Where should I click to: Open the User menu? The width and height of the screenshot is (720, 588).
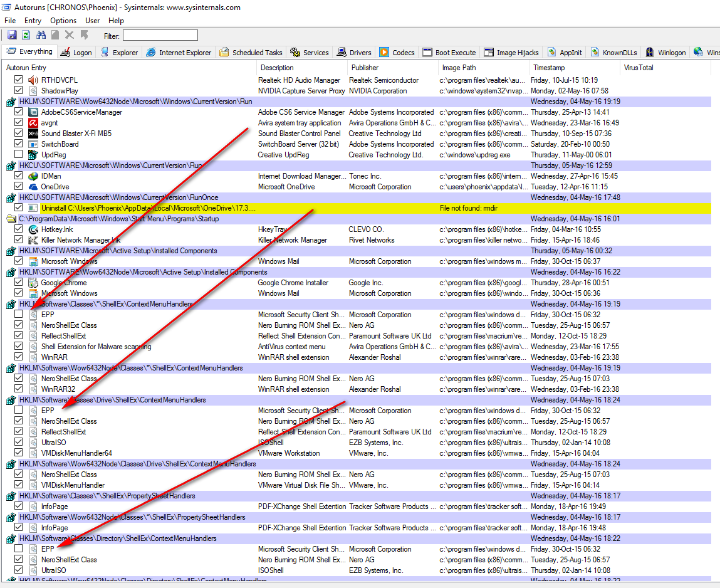(x=92, y=21)
